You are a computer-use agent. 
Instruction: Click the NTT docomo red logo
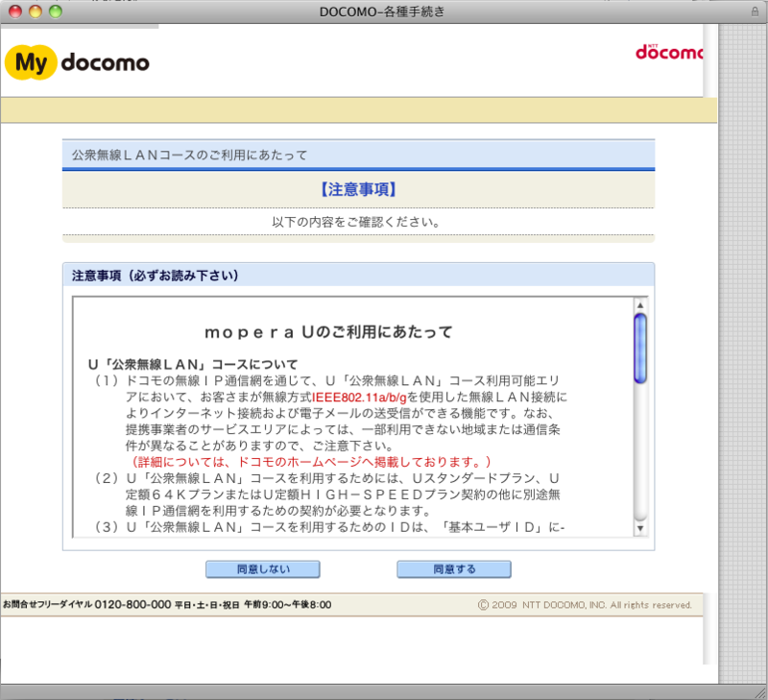(669, 52)
